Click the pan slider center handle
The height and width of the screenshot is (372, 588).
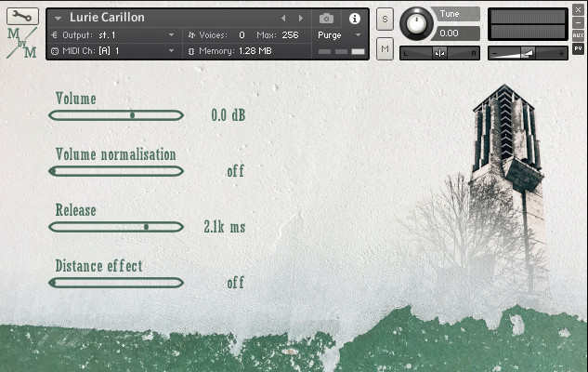pos(439,53)
